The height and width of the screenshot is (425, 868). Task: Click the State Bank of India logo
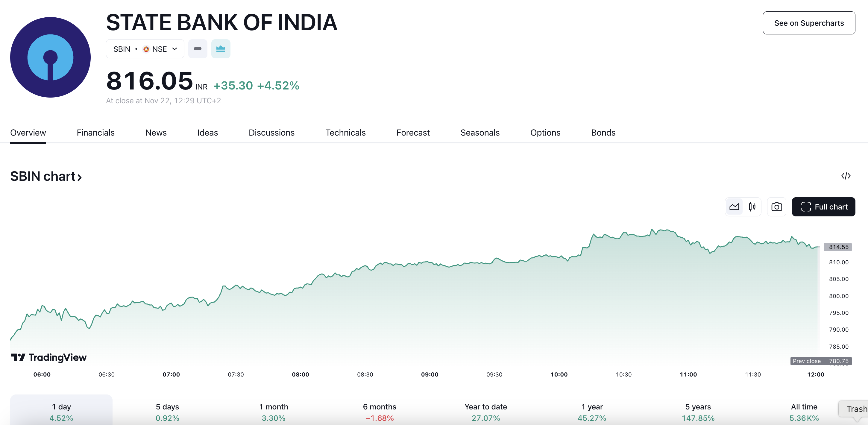[x=50, y=57]
